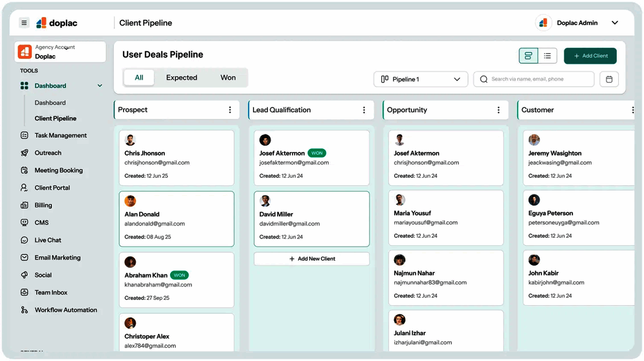Open Live Chat in sidebar

click(48, 240)
